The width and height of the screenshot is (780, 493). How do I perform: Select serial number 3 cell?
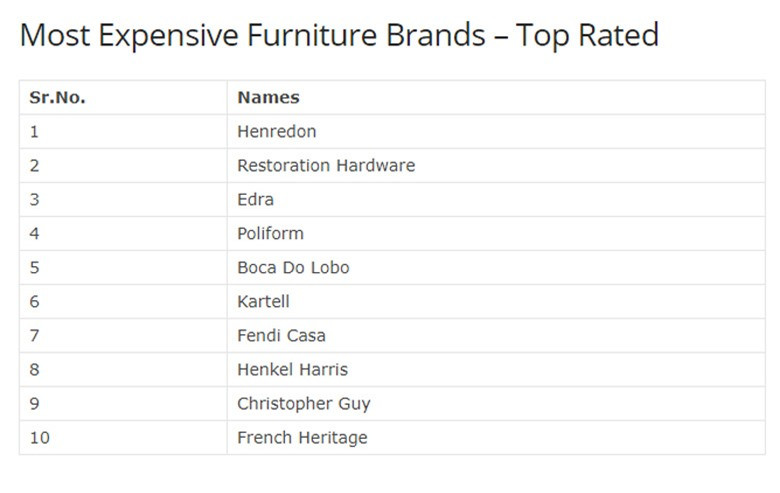35,199
